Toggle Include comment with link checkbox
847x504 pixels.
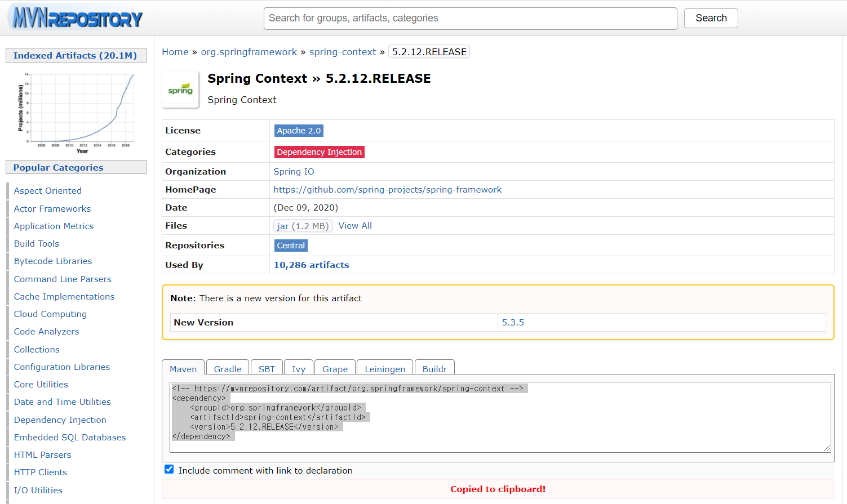pos(169,469)
